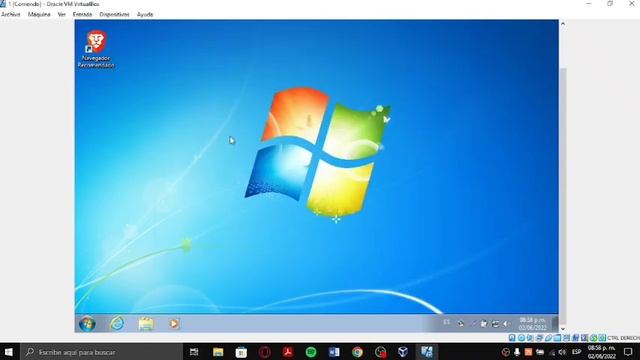The image size is (640, 360).
Task: Open the Entrada menu
Action: pos(82,14)
